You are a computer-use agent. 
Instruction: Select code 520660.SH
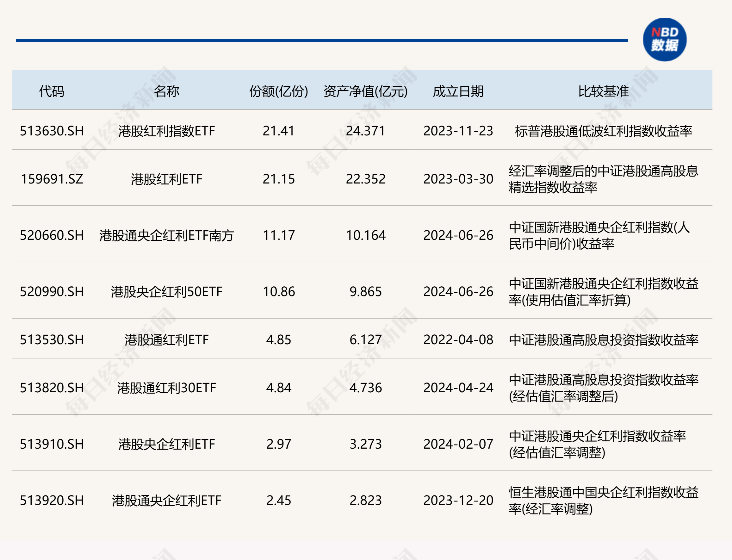pos(52,235)
